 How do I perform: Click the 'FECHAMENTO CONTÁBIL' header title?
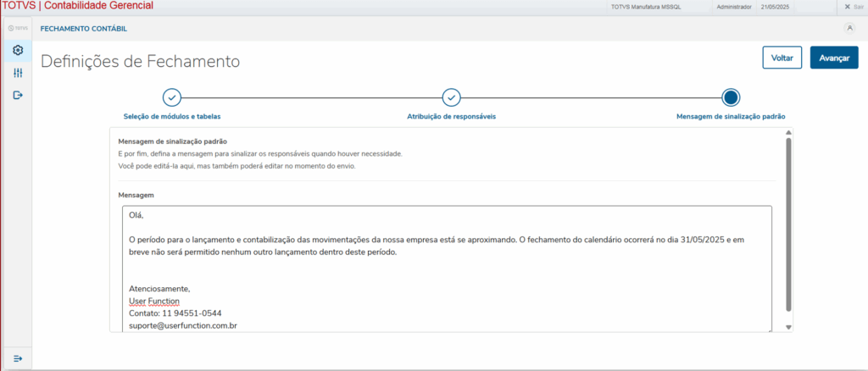click(x=84, y=29)
